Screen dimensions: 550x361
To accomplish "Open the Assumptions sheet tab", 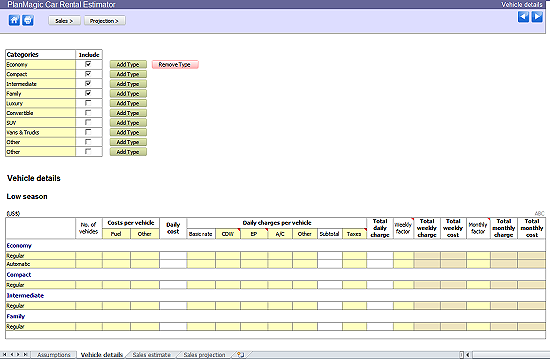I will pyautogui.click(x=54, y=355).
